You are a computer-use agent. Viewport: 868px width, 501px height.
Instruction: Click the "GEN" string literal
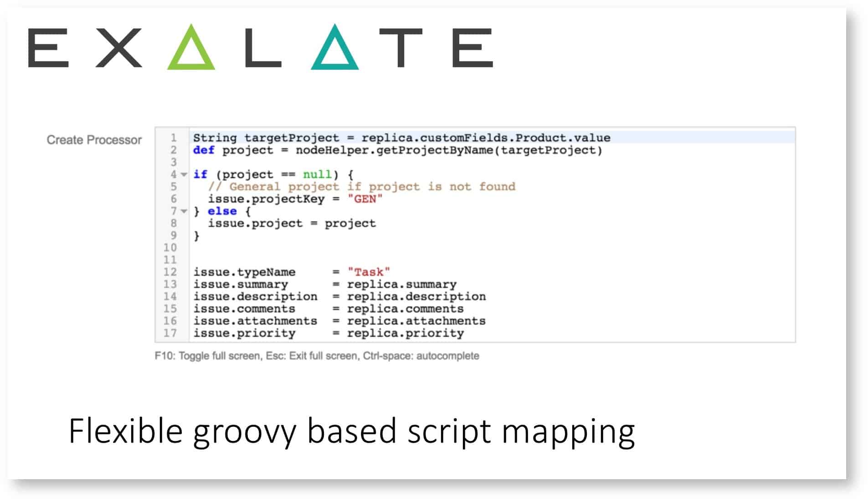point(365,199)
